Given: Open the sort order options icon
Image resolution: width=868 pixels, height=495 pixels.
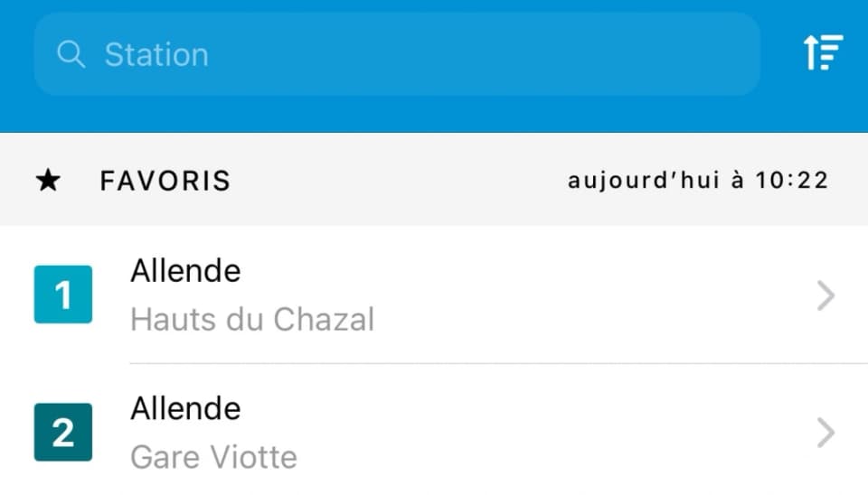Looking at the screenshot, I should (823, 52).
